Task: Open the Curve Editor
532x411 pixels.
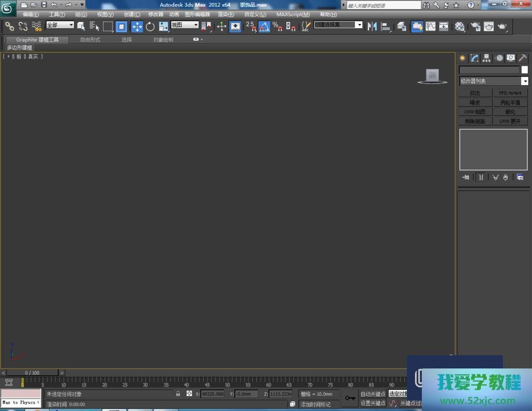Action: [430, 26]
